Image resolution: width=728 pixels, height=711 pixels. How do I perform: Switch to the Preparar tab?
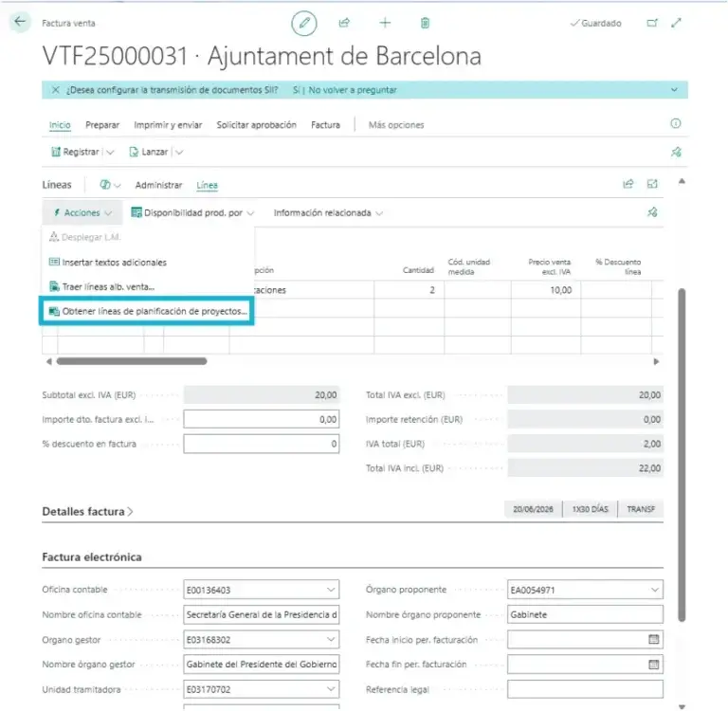click(x=102, y=125)
